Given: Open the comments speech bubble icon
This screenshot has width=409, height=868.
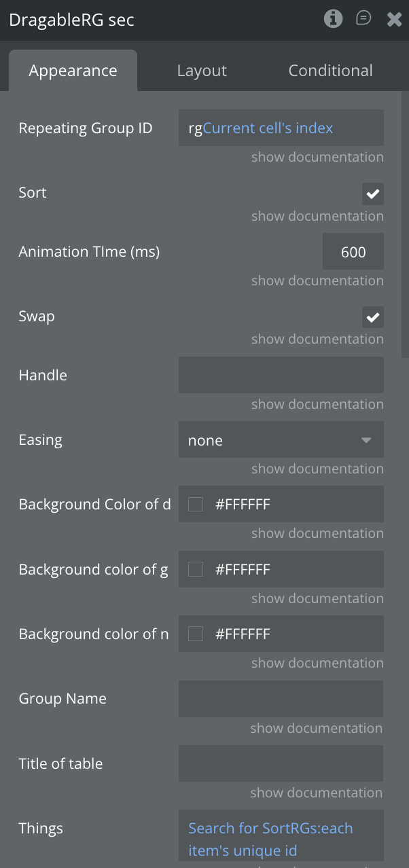Looking at the screenshot, I should (363, 18).
